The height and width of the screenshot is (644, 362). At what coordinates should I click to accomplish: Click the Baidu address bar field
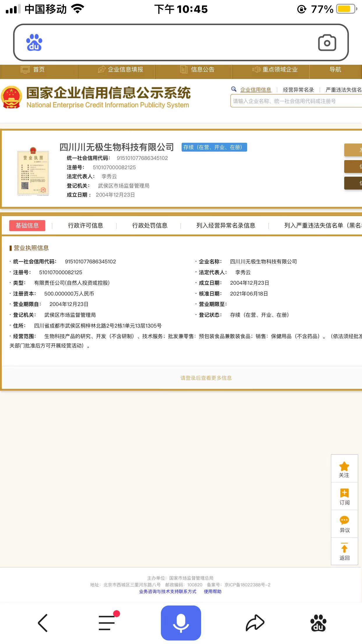pos(181,43)
